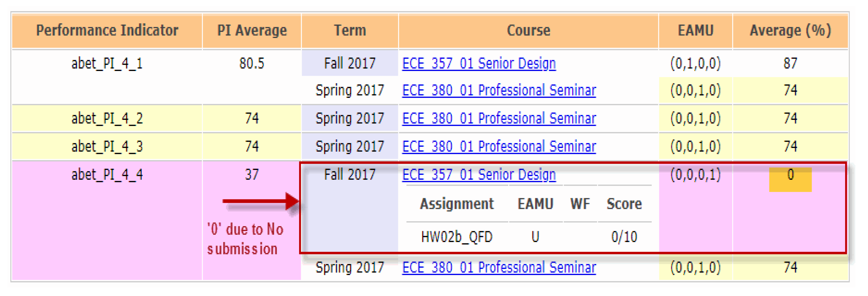Click the Performance Indicator column header
This screenshot has width=868, height=296.
[x=107, y=31]
